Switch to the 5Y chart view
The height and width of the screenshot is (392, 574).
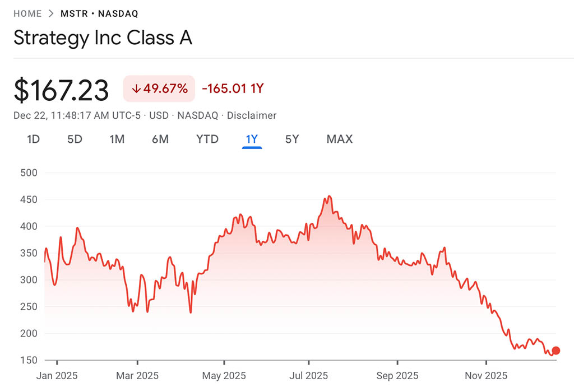pyautogui.click(x=292, y=139)
